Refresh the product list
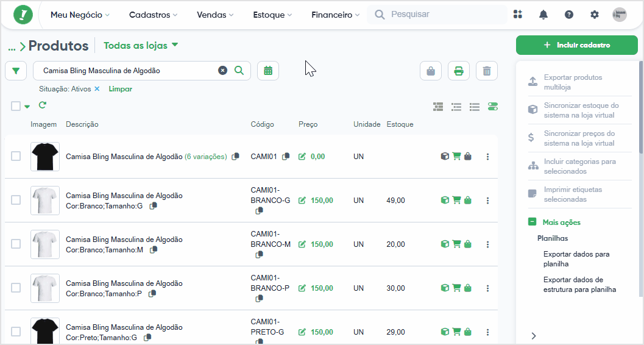This screenshot has height=345, width=644. [x=42, y=105]
